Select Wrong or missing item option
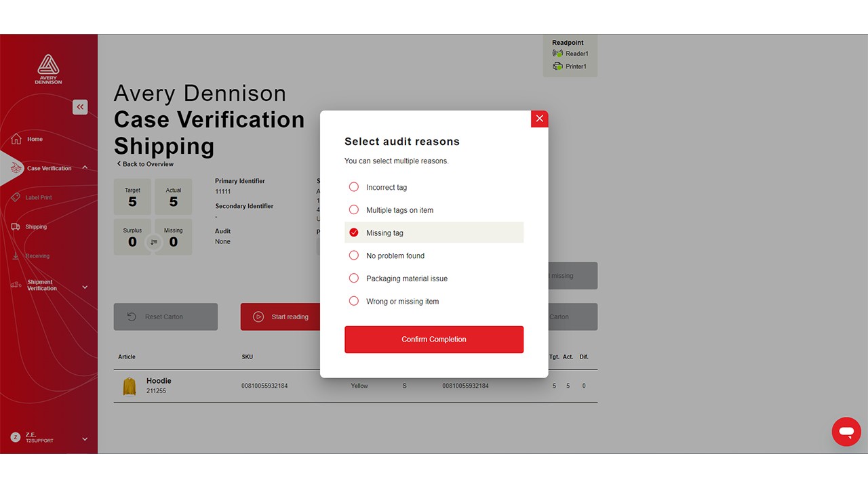Image resolution: width=868 pixels, height=488 pixels. click(434, 302)
